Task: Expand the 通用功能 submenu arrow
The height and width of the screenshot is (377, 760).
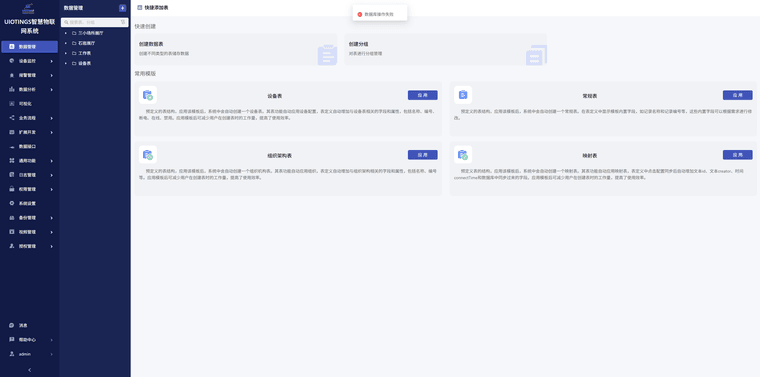Action: tap(51, 161)
